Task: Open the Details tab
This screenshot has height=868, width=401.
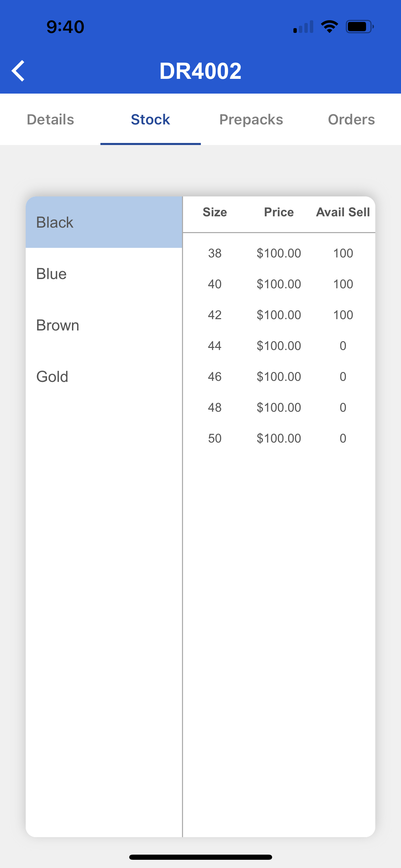Action: pyautogui.click(x=50, y=120)
